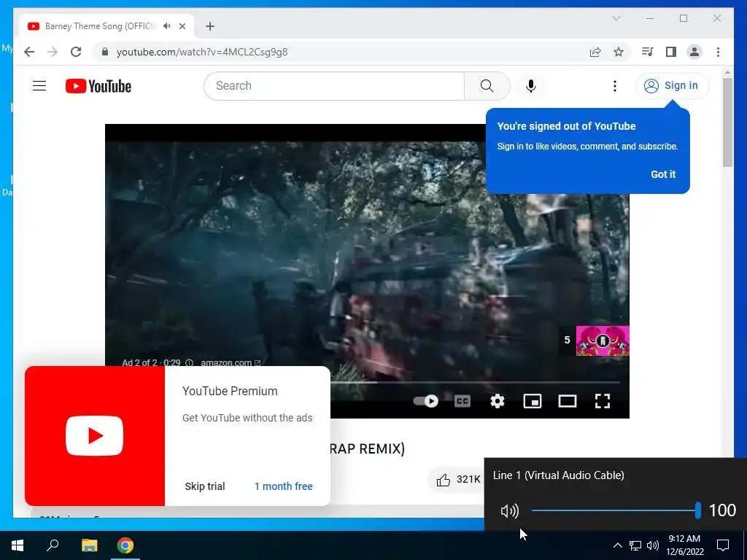
Task: Open Windows Start menu
Action: click(x=18, y=545)
